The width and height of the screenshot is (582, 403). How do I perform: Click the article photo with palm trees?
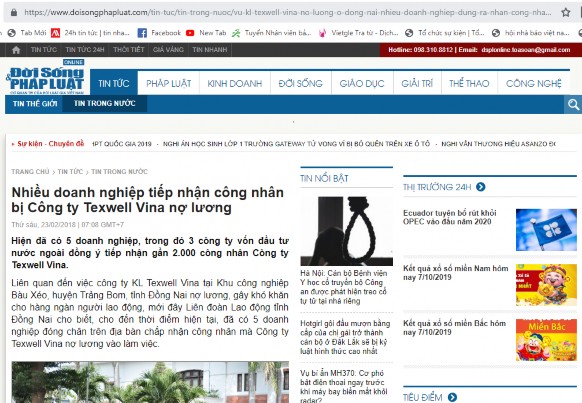coord(150,382)
